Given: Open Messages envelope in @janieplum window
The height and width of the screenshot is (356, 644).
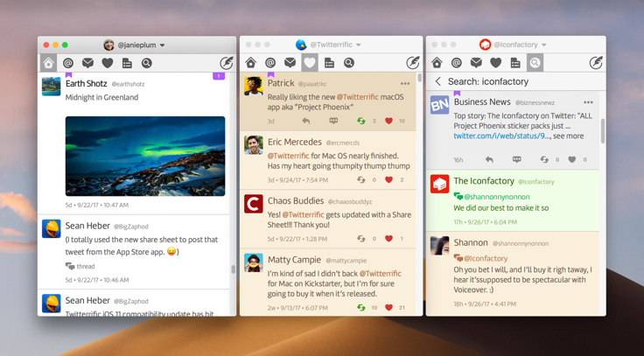Looking at the screenshot, I should pyautogui.click(x=87, y=63).
